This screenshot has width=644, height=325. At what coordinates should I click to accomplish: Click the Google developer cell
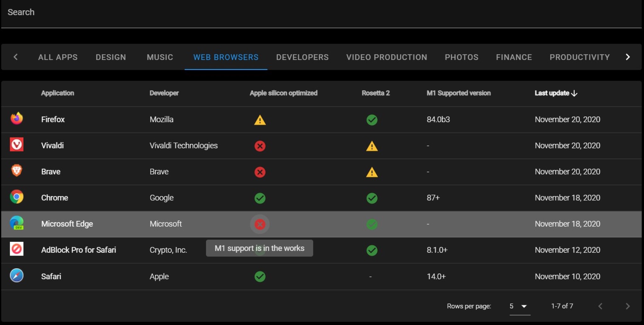click(162, 198)
